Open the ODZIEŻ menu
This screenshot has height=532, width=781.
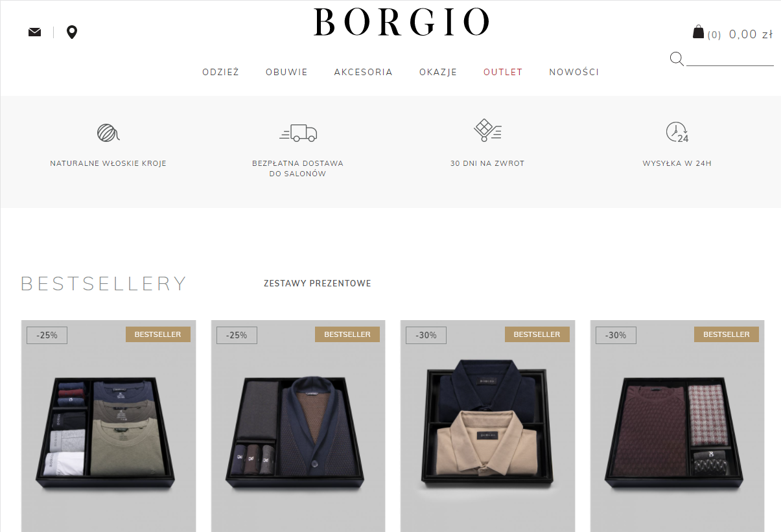(221, 72)
